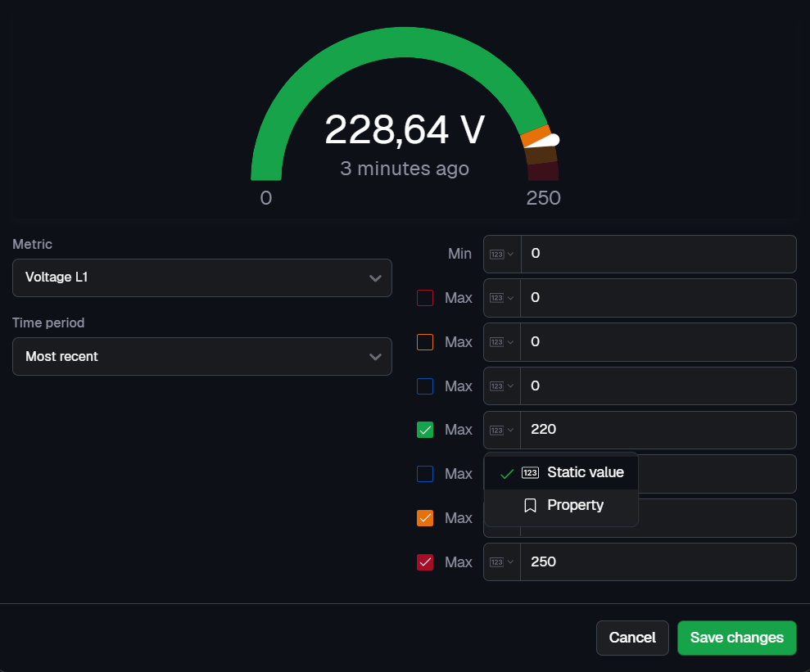Uncheck the green Max threshold checkbox

click(x=425, y=430)
